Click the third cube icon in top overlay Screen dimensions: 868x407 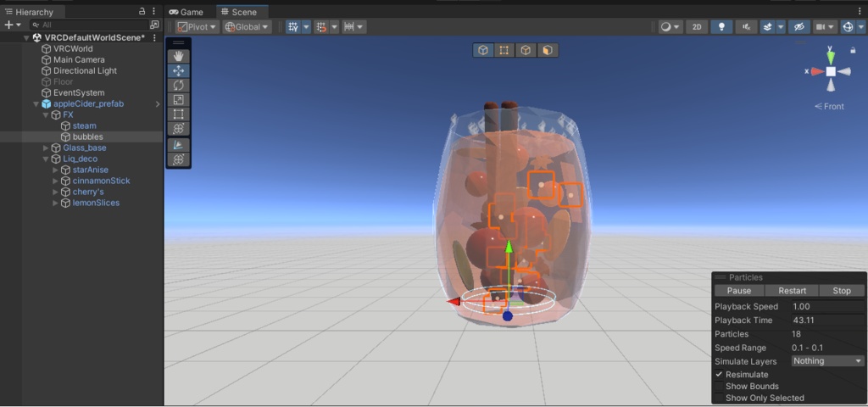(x=526, y=50)
